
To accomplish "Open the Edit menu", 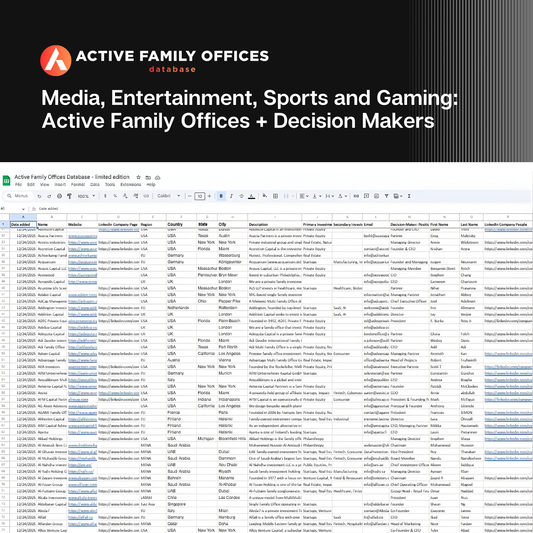I will (x=31, y=185).
